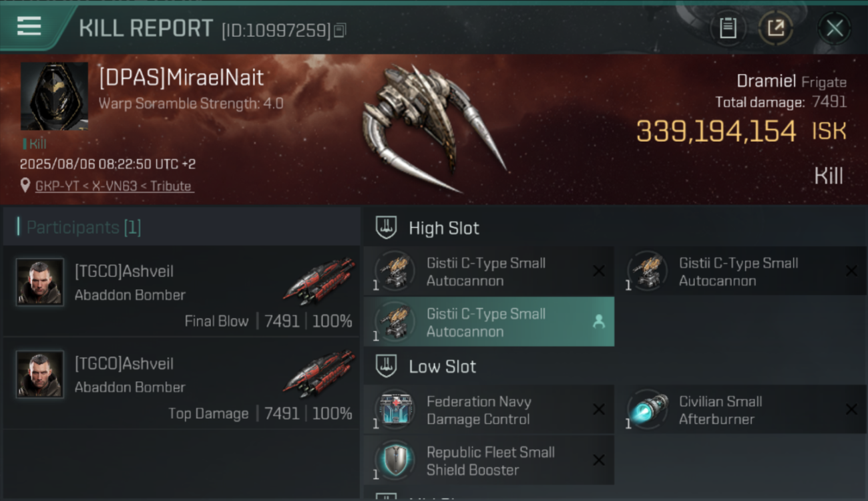
Task: Open Ashveil Final Blow portrait
Action: (40, 283)
